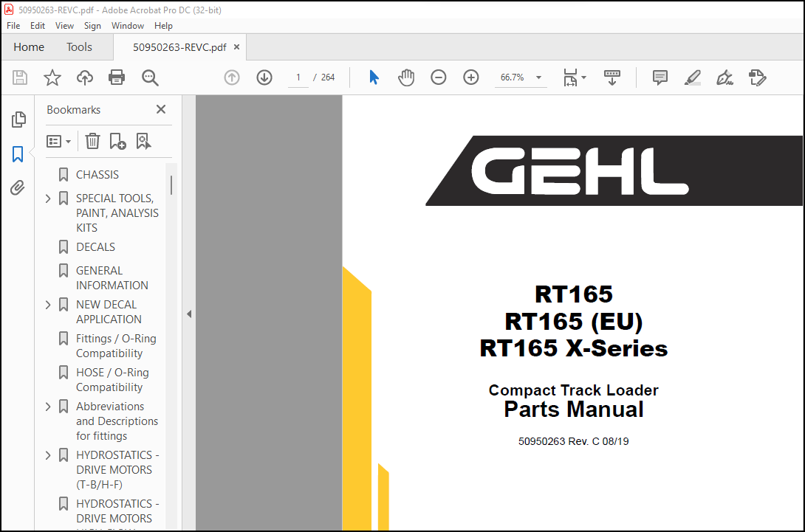Click the Share or stamp tool icon
805x532 pixels.
(x=757, y=77)
